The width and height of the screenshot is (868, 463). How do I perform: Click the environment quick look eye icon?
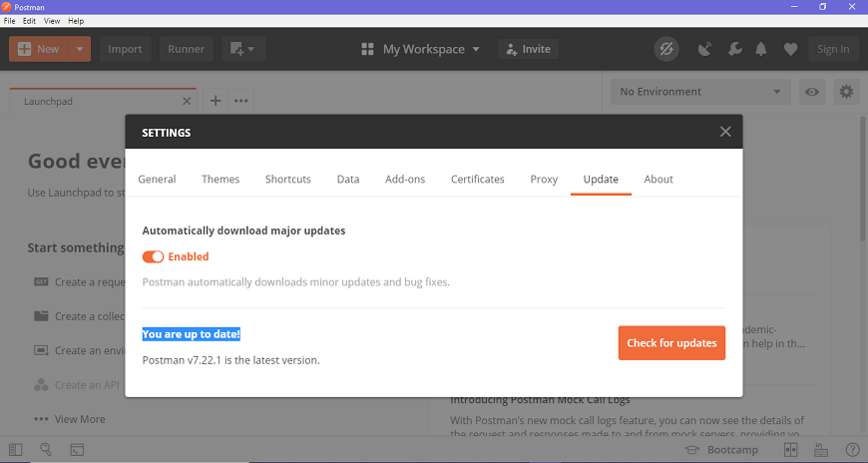click(x=812, y=92)
